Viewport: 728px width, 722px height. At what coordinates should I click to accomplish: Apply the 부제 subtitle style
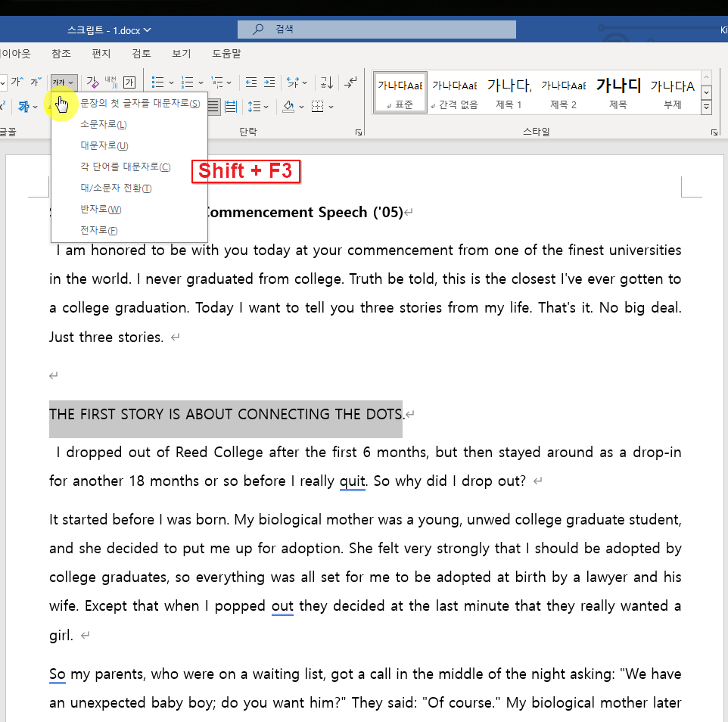point(672,92)
